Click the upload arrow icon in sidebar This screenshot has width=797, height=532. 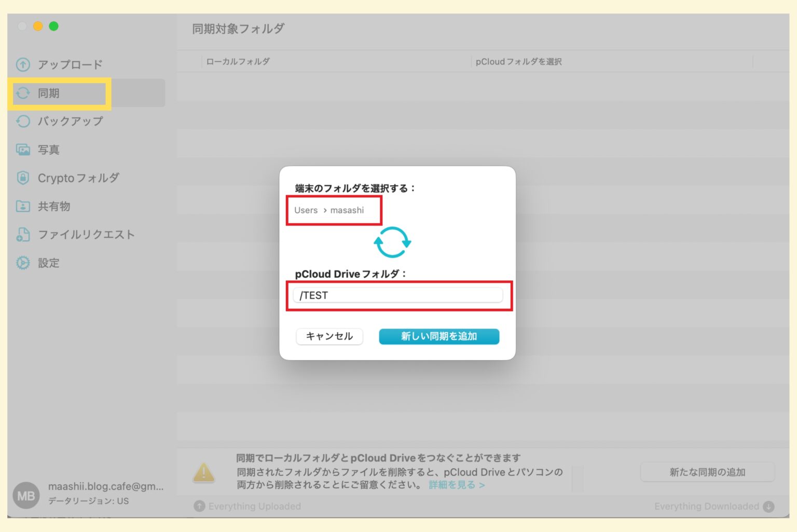pyautogui.click(x=23, y=65)
